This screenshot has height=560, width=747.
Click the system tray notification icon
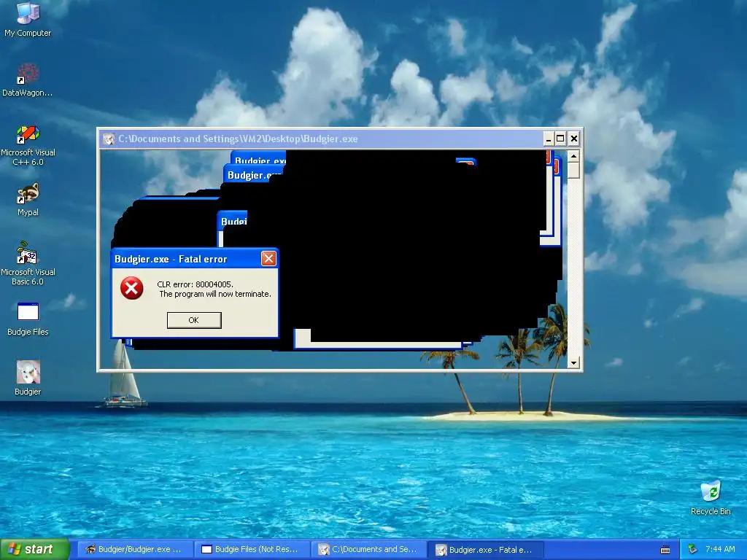click(x=693, y=550)
